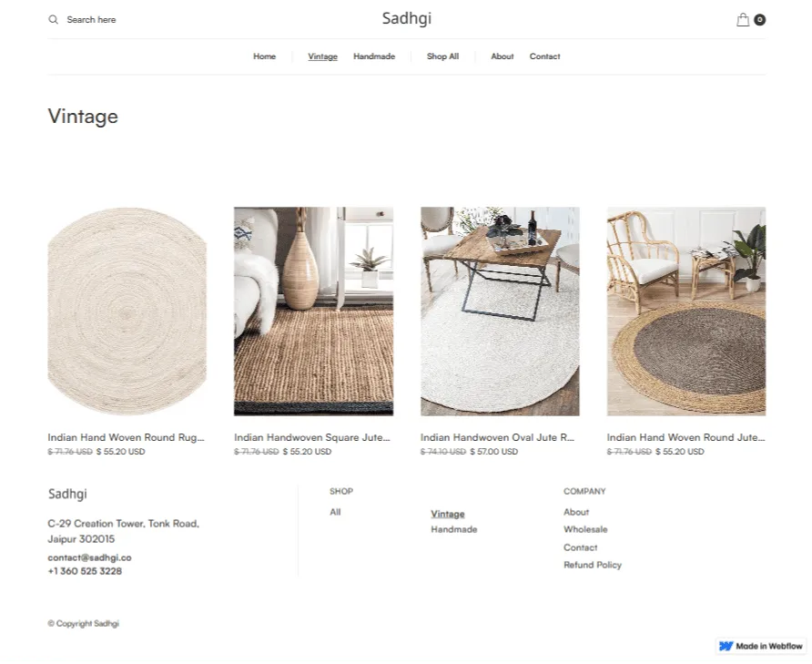
Task: Click Indian Handwoven Oval Jute product title
Action: [x=497, y=437]
